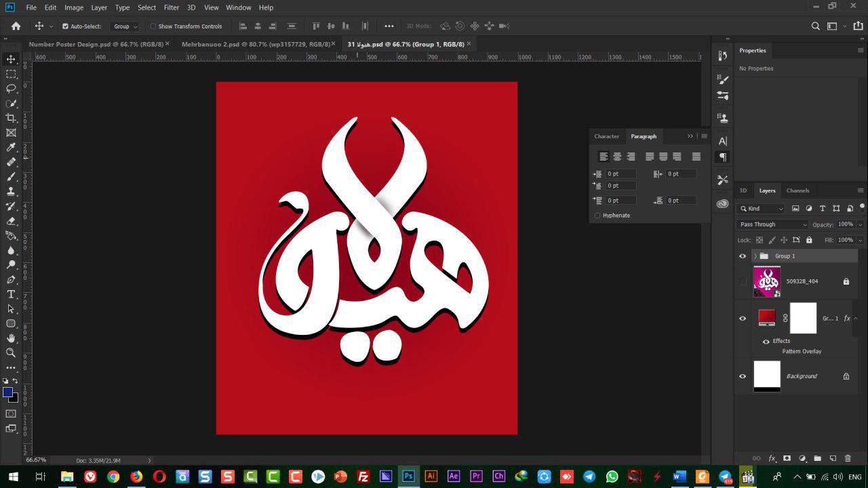Toggle the Auto-Select checkbox
The width and height of the screenshot is (868, 488).
coord(66,26)
